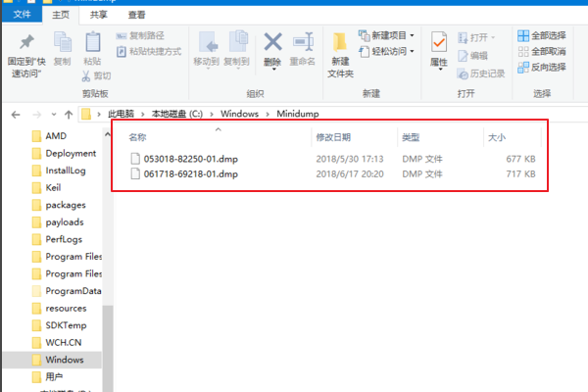Open Properties dropdown arrow
The width and height of the screenshot is (588, 392).
(x=439, y=69)
